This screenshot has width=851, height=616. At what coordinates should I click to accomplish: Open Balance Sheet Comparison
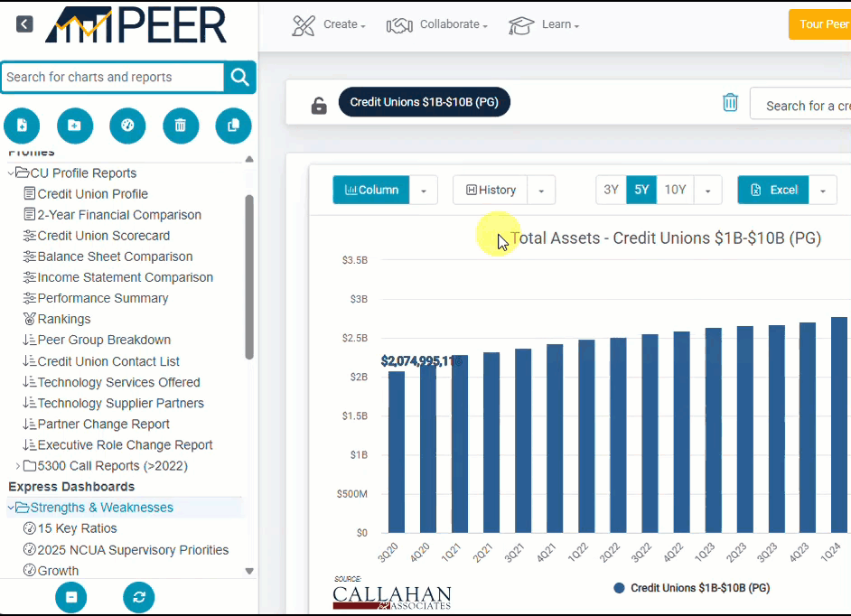pos(108,257)
